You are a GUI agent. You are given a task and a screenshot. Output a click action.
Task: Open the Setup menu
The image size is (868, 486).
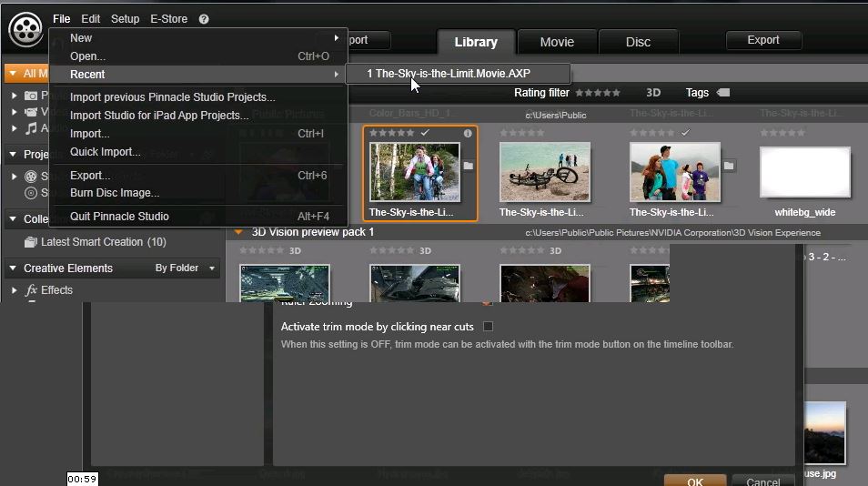[126, 19]
